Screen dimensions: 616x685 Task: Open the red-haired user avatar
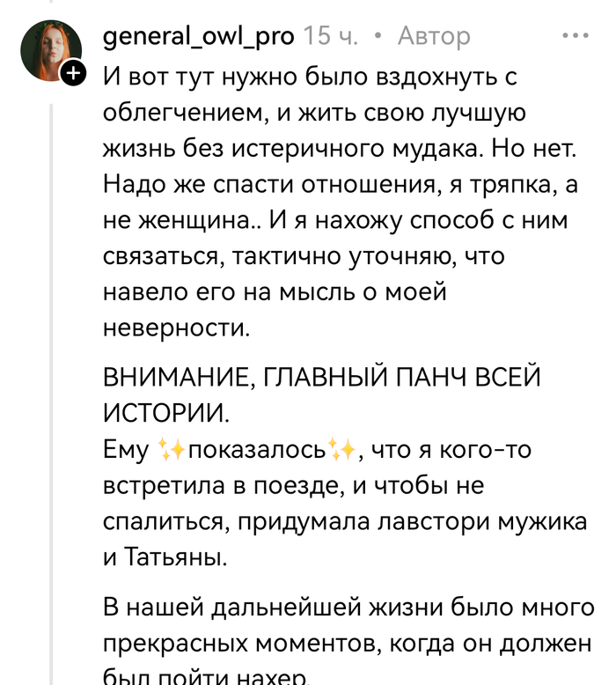[x=51, y=50]
